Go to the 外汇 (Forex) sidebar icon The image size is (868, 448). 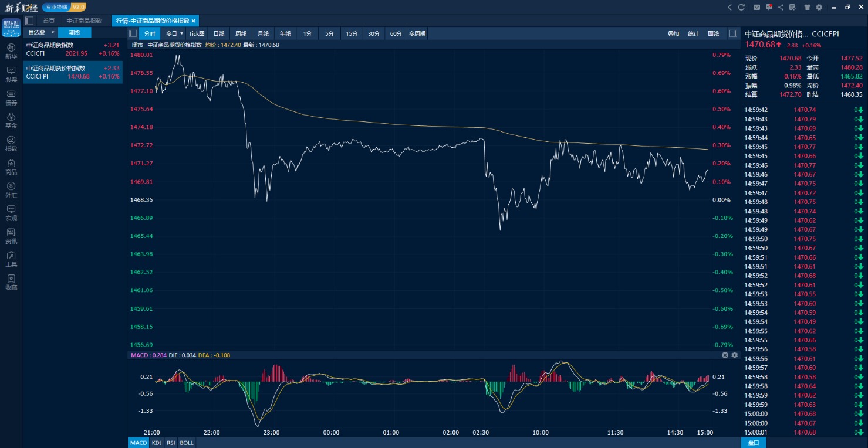click(x=11, y=189)
